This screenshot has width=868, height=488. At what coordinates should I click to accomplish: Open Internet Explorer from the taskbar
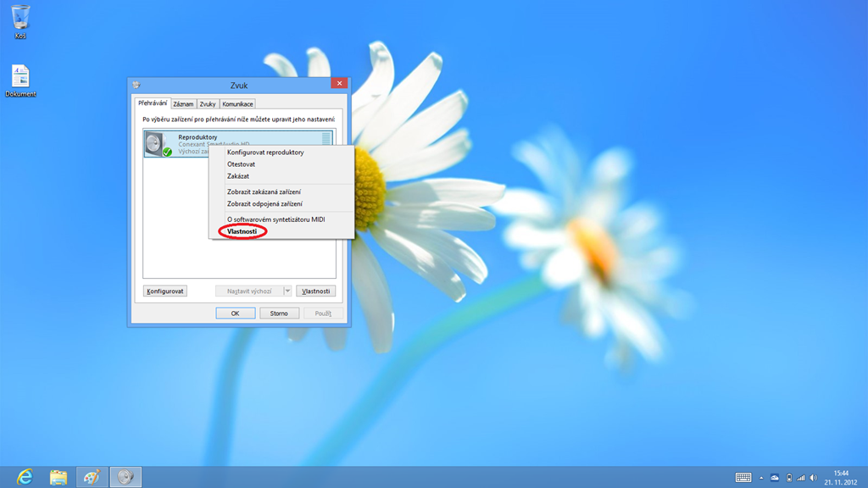[25, 477]
